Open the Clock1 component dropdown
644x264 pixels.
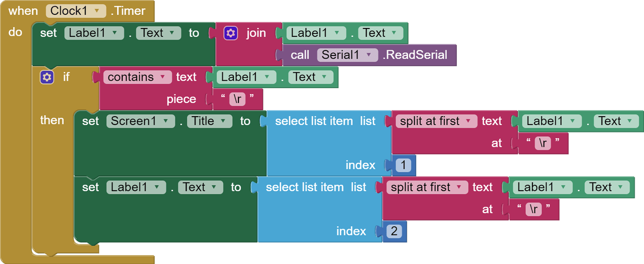tap(76, 11)
